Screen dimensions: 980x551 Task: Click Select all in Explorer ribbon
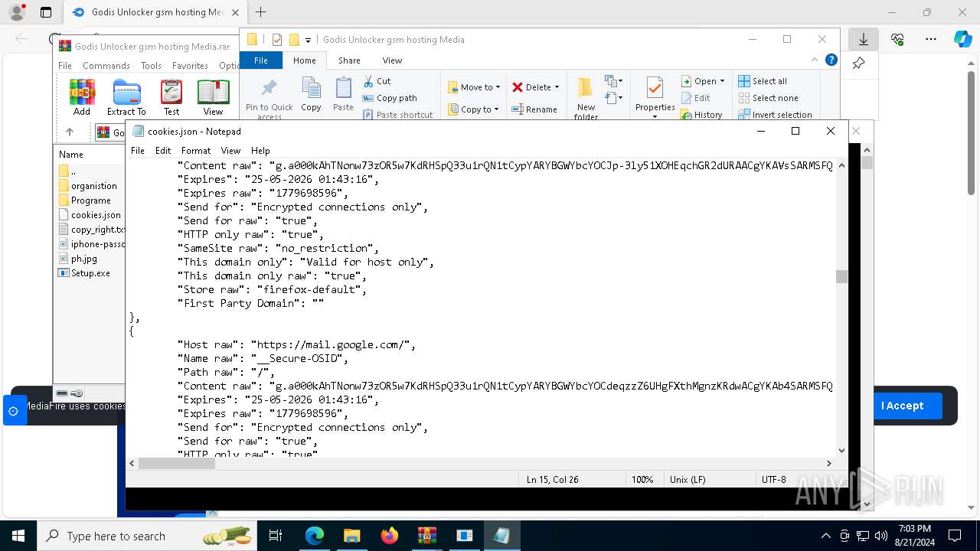pos(763,81)
